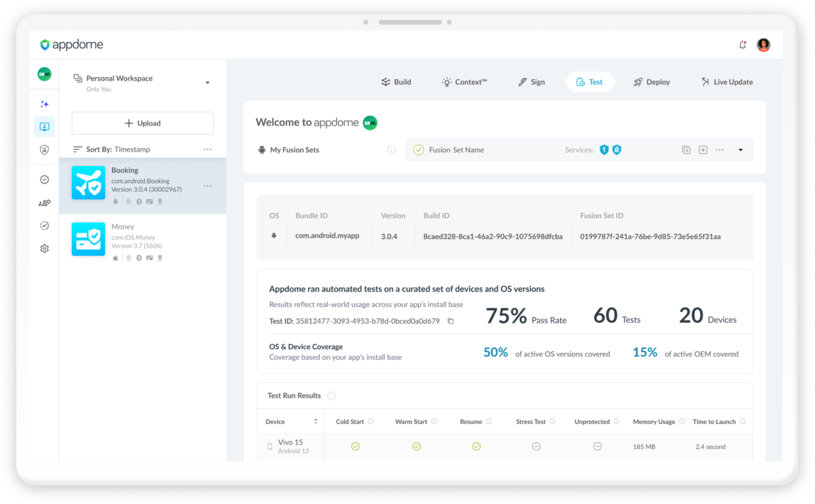Select the app workspace sidebar icon
815x504 pixels.
(x=45, y=127)
